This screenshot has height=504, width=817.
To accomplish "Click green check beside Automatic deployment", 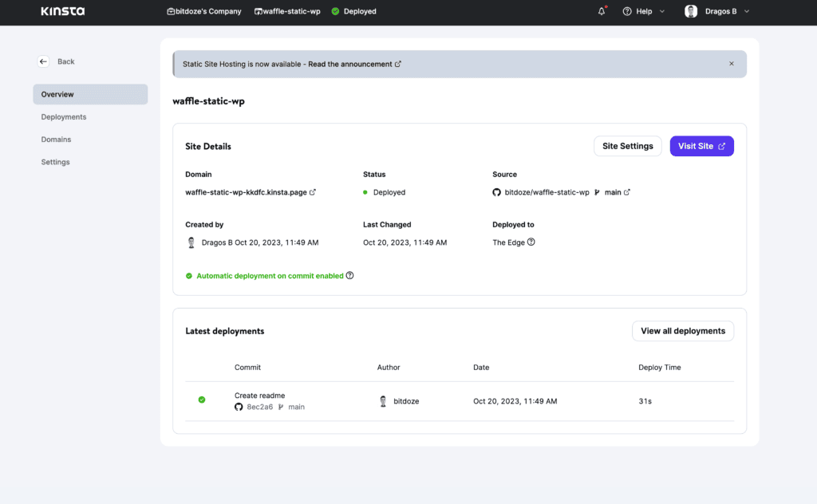I will click(189, 276).
